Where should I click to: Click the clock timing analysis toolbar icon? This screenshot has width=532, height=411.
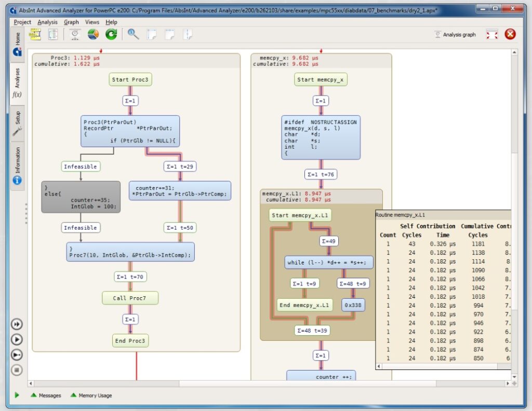75,34
